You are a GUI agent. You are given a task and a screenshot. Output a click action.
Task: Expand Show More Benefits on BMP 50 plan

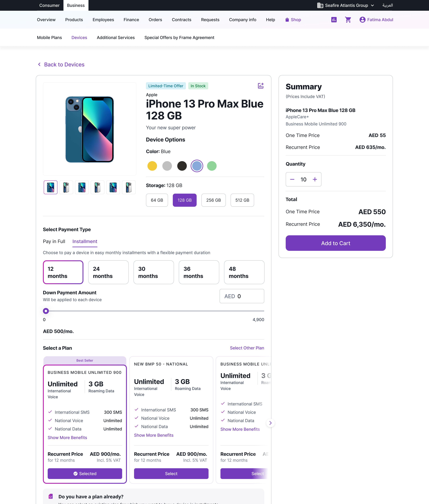[x=154, y=435]
